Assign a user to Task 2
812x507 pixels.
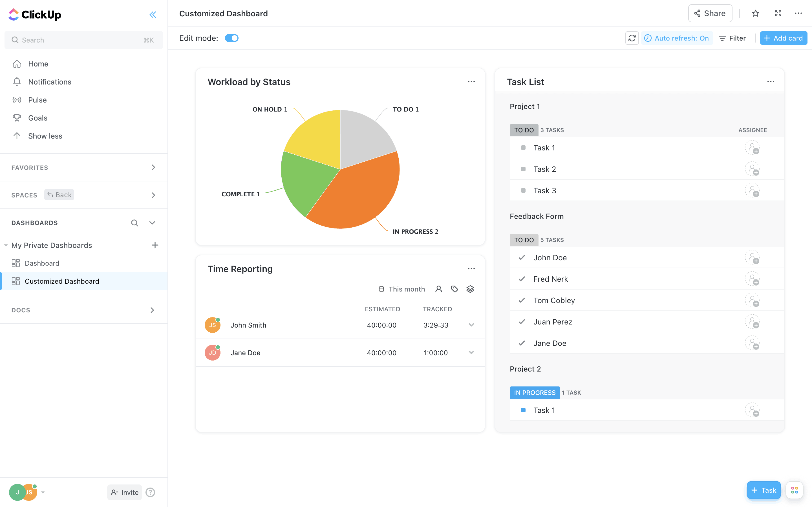tap(752, 169)
